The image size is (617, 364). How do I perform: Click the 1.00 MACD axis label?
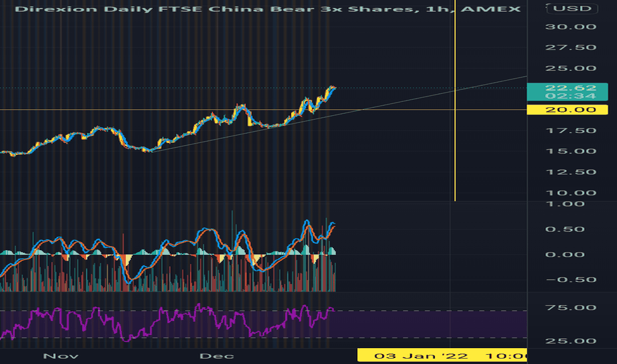pos(565,204)
